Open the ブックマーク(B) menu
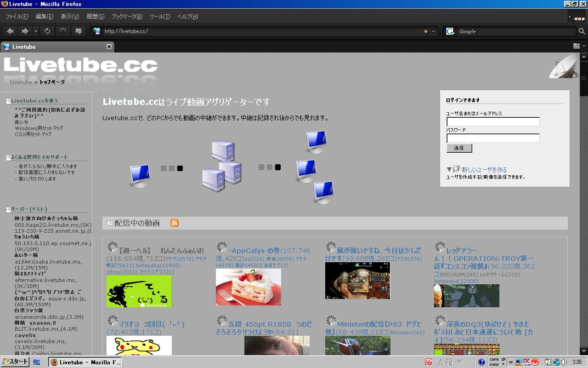588x368 pixels. [x=127, y=17]
